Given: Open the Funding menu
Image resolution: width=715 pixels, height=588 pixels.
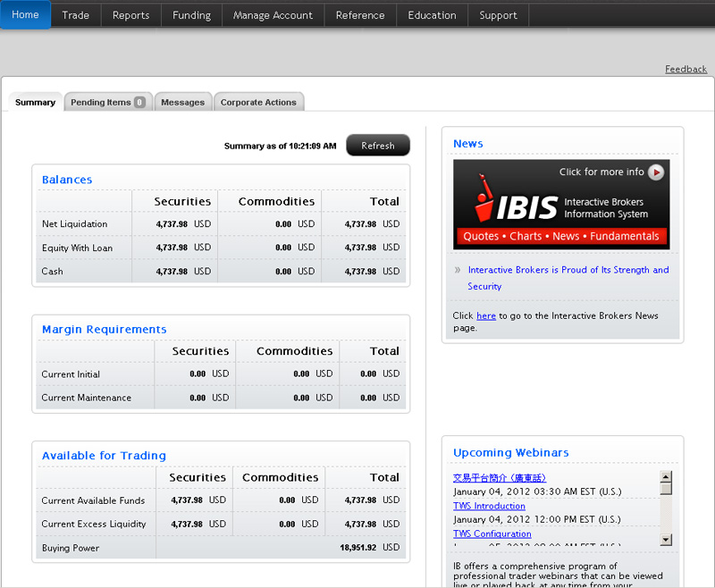Looking at the screenshot, I should [191, 15].
